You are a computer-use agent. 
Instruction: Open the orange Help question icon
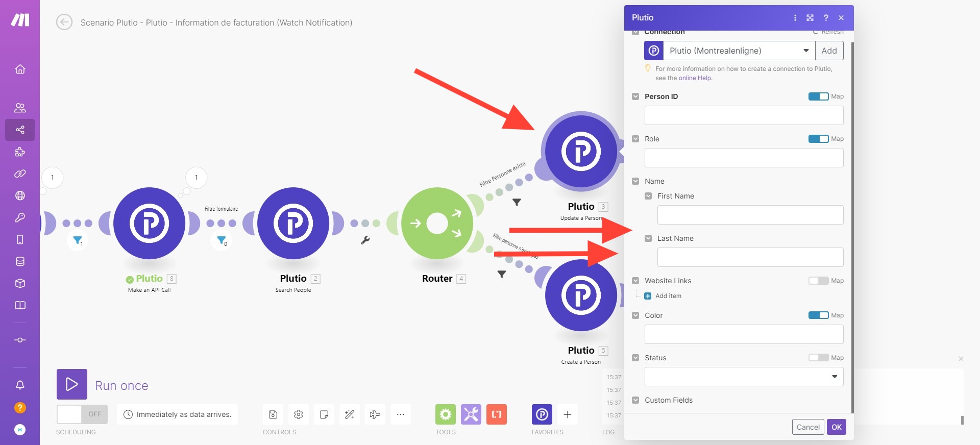point(20,408)
